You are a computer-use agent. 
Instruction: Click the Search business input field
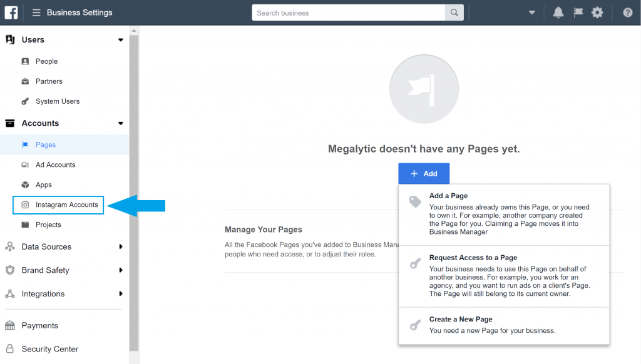(x=349, y=13)
